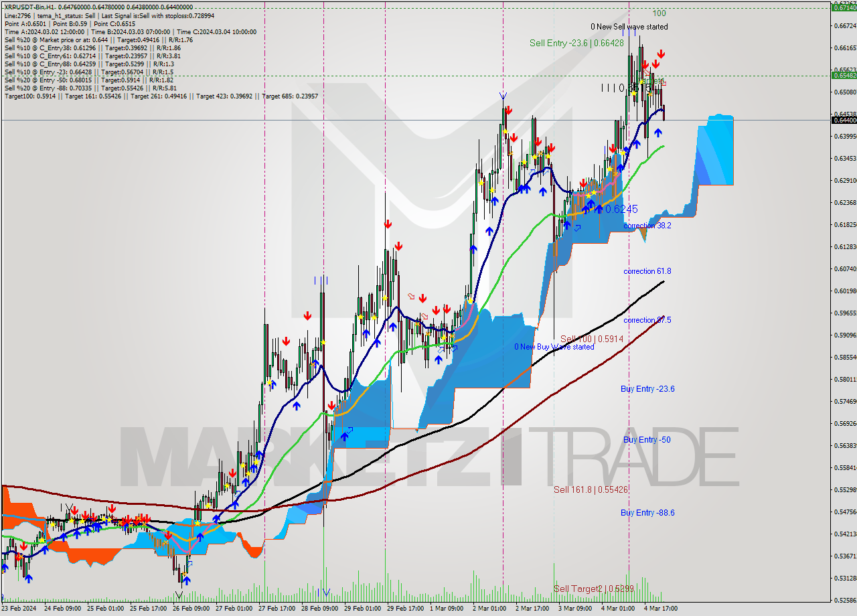Select the 'Sell %10 @ C_Entry38: 0.61296' line
The image size is (857, 616).
coord(92,48)
